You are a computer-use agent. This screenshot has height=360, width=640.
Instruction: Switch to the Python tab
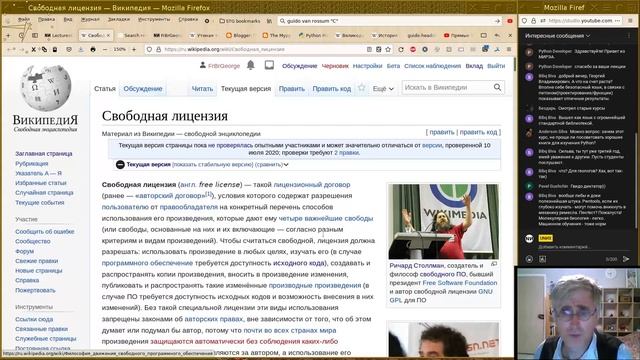point(313,36)
